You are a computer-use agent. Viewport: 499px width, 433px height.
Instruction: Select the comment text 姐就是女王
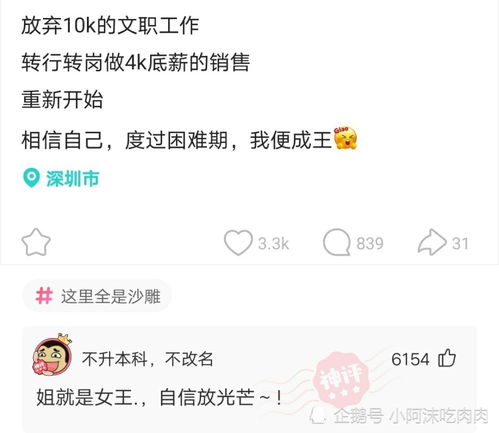[x=84, y=398]
